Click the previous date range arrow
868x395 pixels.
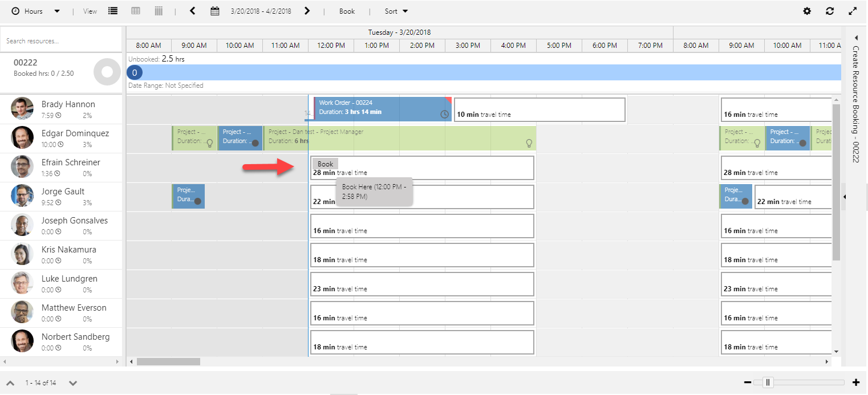[192, 10]
